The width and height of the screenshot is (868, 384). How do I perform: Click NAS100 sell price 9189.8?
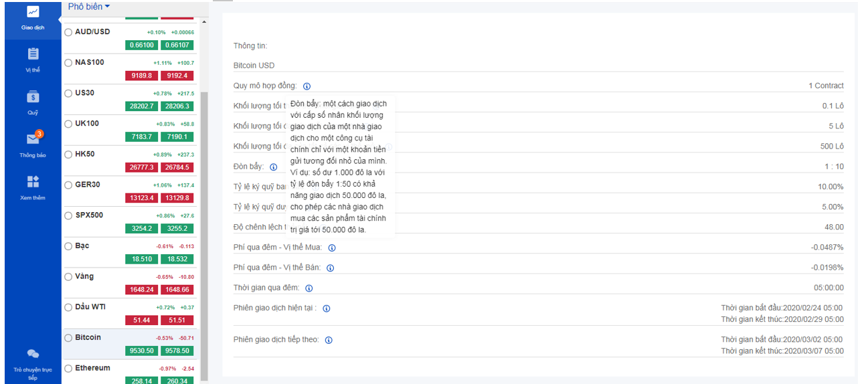[141, 76]
